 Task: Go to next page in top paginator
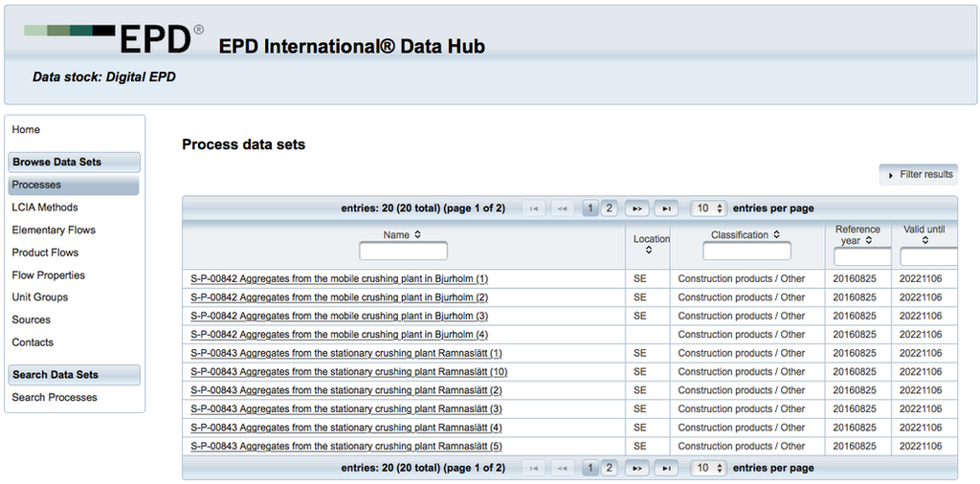636,209
